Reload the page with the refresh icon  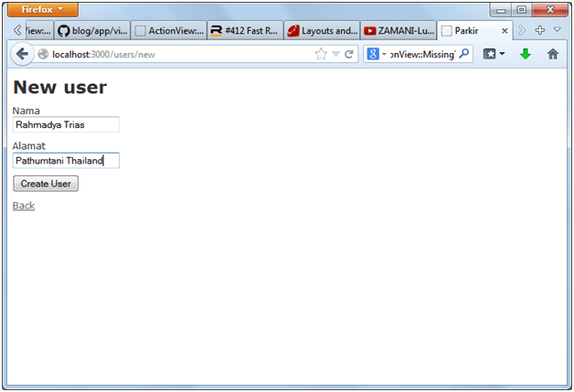coord(349,54)
